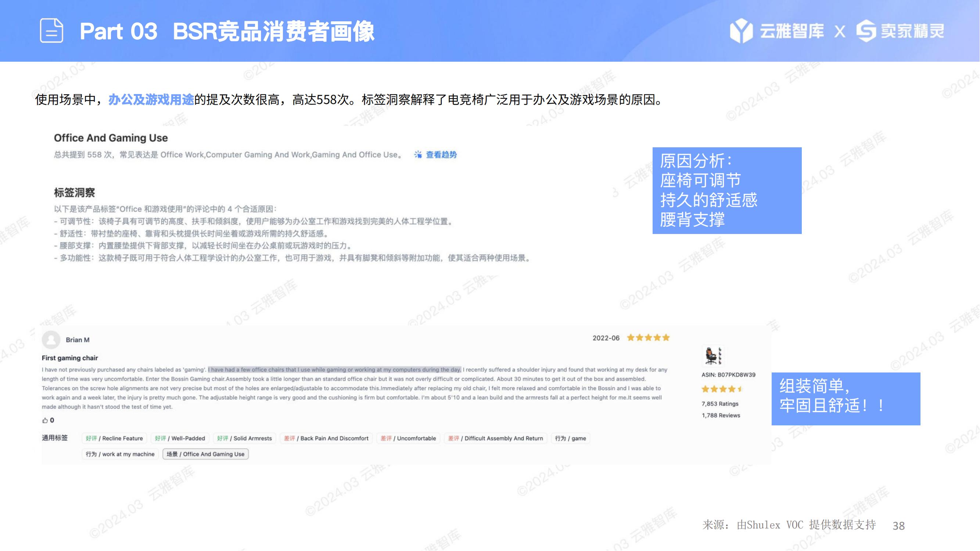980x551 pixels.
Task: Click the thumbs-up like icon
Action: pos(45,420)
